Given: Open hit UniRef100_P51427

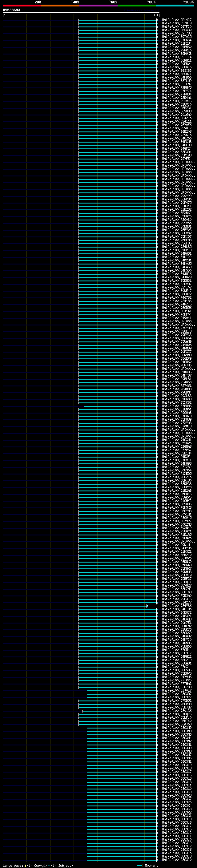Looking at the screenshot, I should click(177, 20).
